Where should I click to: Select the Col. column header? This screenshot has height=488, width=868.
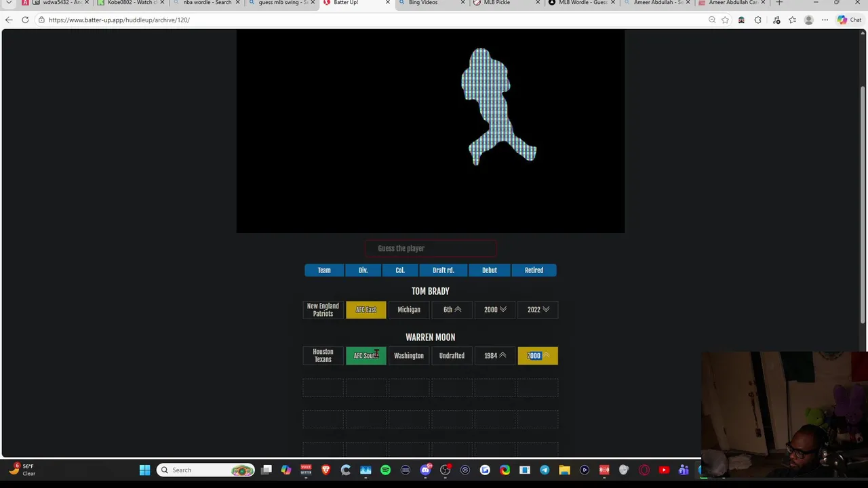click(x=400, y=270)
